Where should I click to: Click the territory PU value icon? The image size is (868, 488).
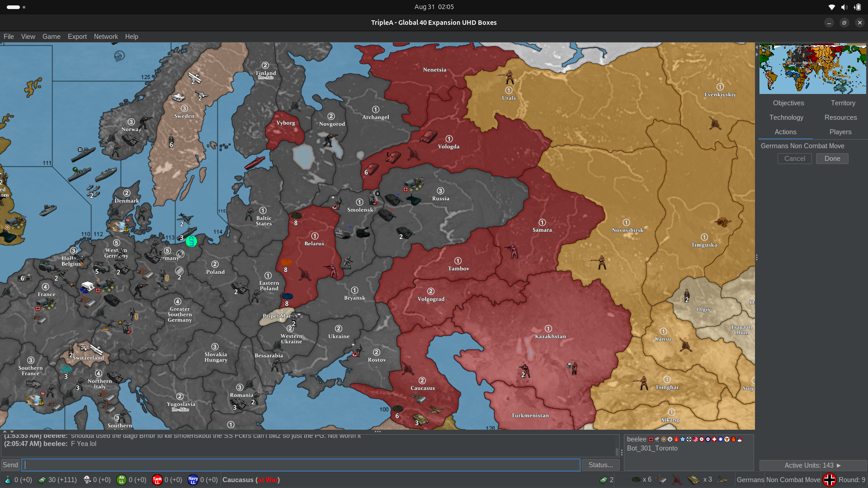click(x=604, y=480)
